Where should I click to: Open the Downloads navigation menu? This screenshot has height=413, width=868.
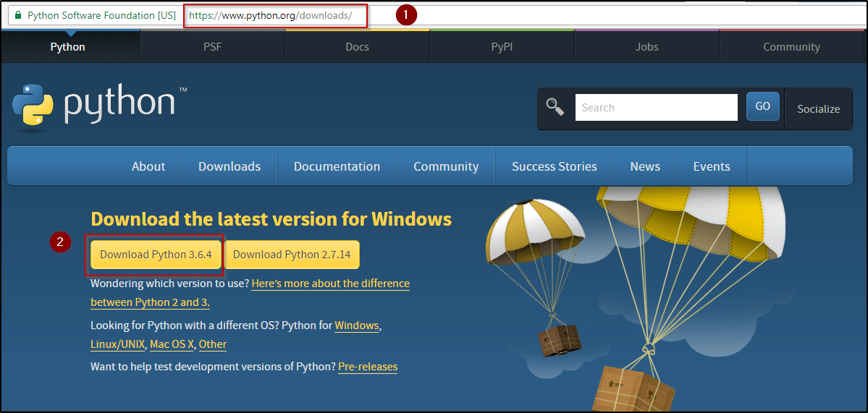[229, 166]
